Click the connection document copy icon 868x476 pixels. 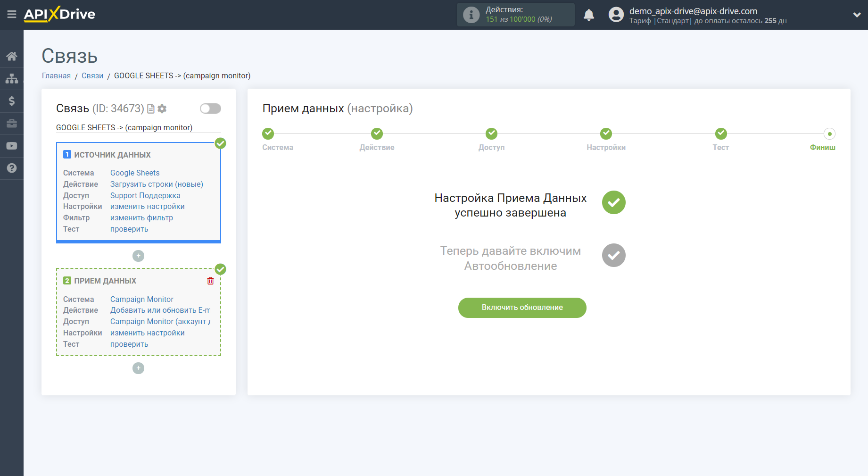151,109
